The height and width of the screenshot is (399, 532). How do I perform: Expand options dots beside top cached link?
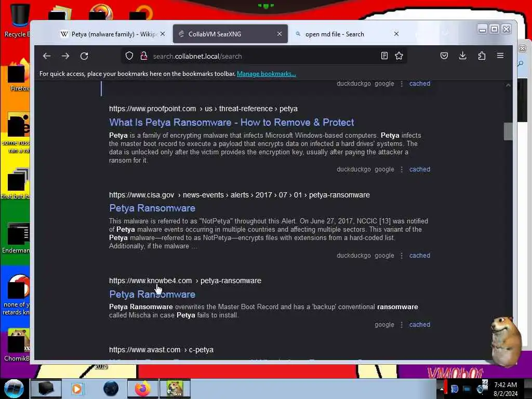point(402,84)
